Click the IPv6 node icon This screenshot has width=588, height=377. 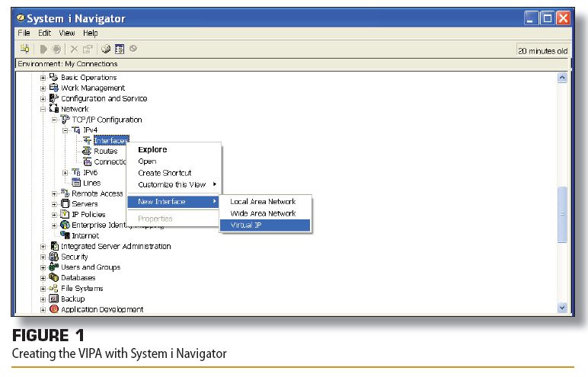coord(76,172)
